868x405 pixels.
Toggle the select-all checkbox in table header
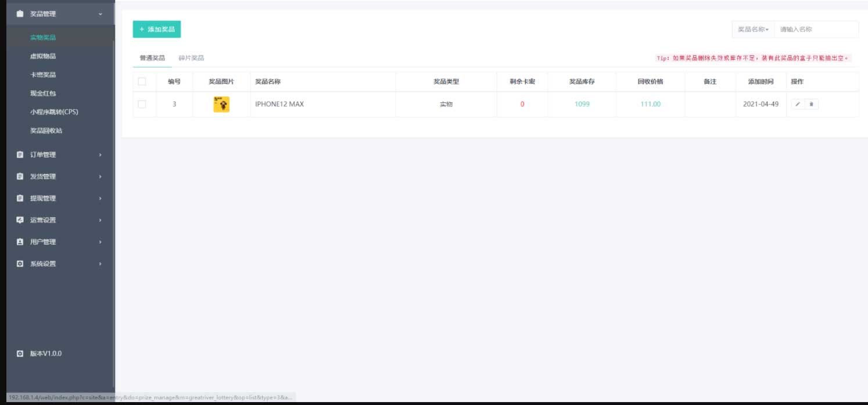[x=142, y=81]
